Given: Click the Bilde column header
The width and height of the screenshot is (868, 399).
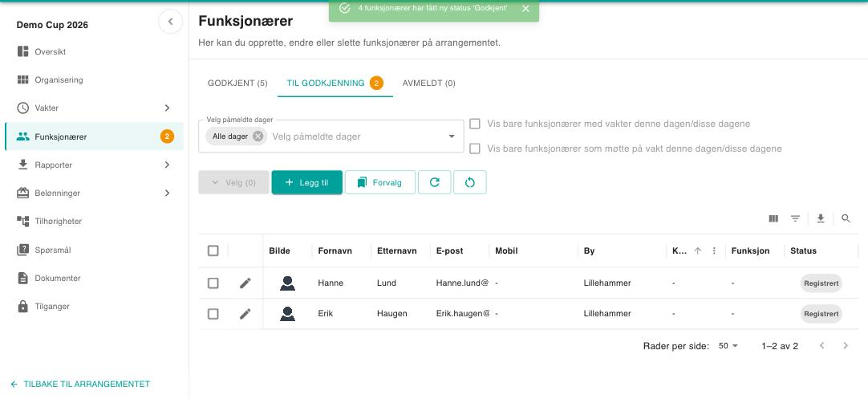Looking at the screenshot, I should click(279, 251).
